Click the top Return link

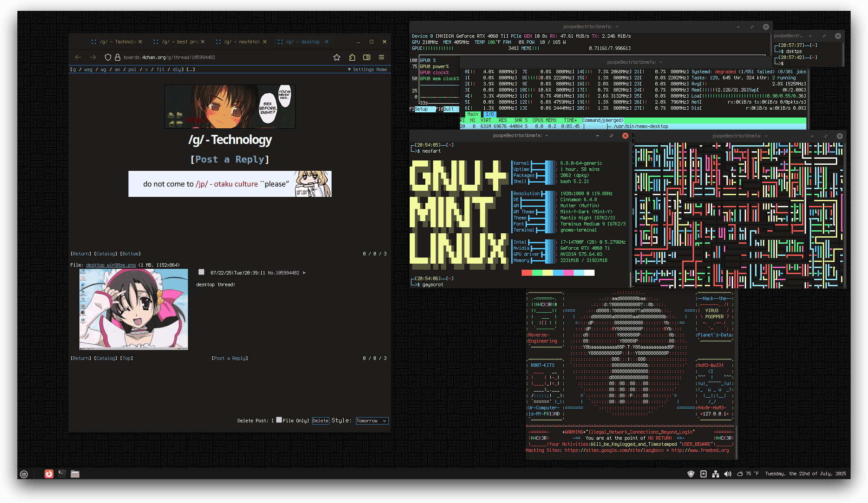[x=81, y=254]
